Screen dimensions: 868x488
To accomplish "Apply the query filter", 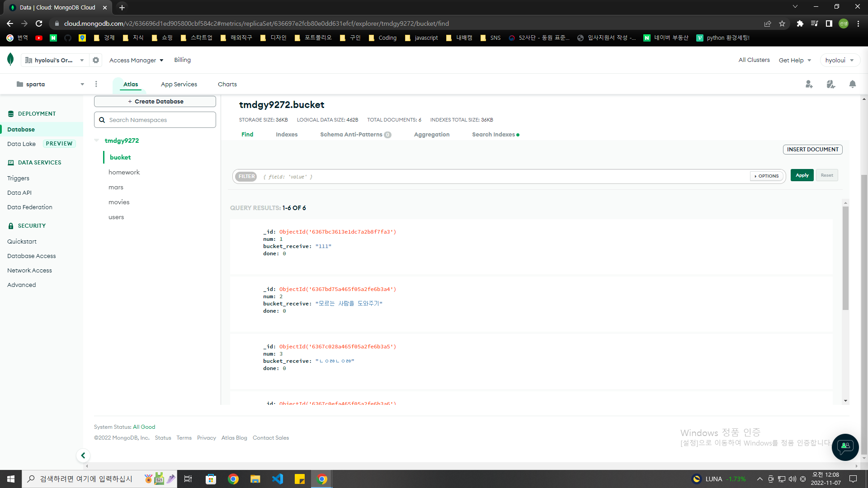I will coord(802,175).
